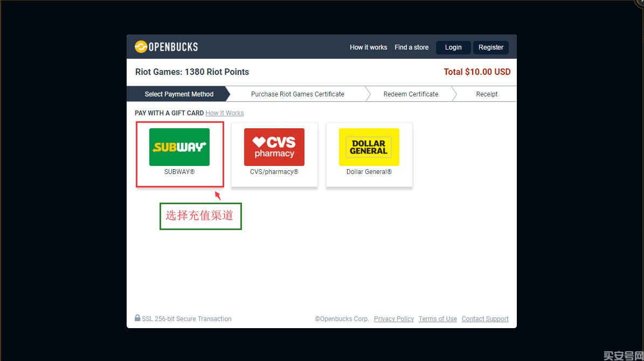Click the "Riot Games: 1380 Riot Points" heading
The height and width of the screenshot is (361, 644).
[x=192, y=72]
